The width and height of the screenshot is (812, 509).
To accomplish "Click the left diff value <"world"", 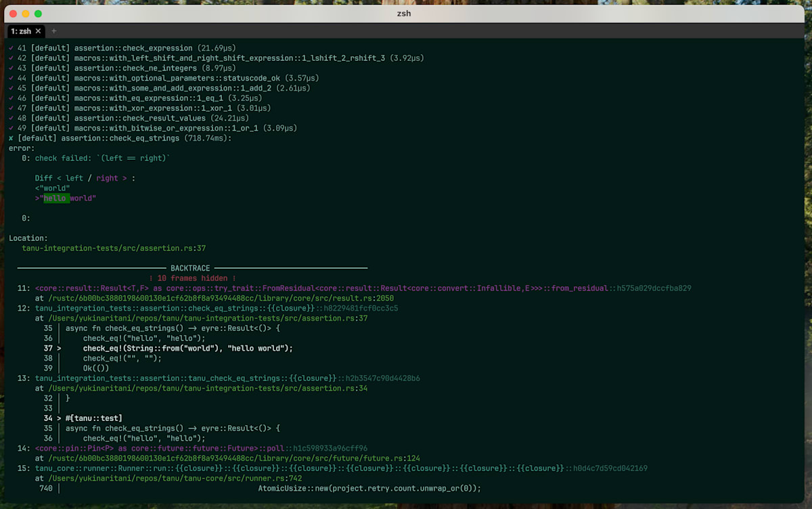I will 53,188.
